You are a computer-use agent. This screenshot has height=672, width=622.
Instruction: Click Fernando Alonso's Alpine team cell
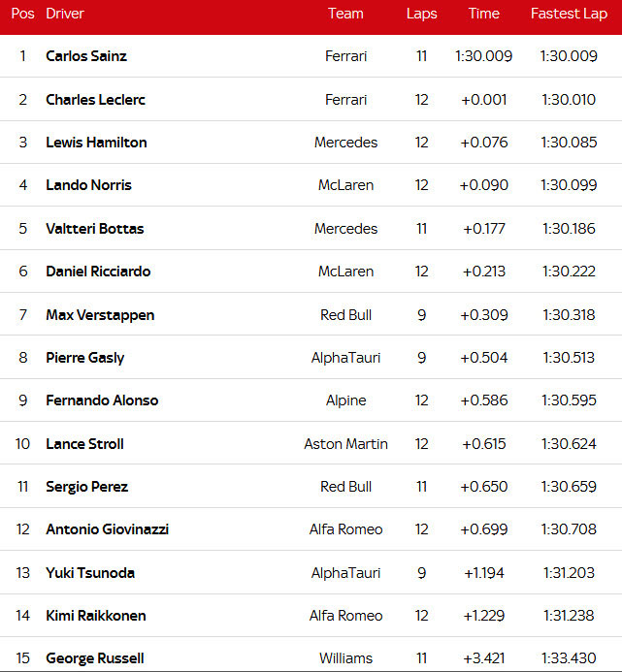point(345,400)
